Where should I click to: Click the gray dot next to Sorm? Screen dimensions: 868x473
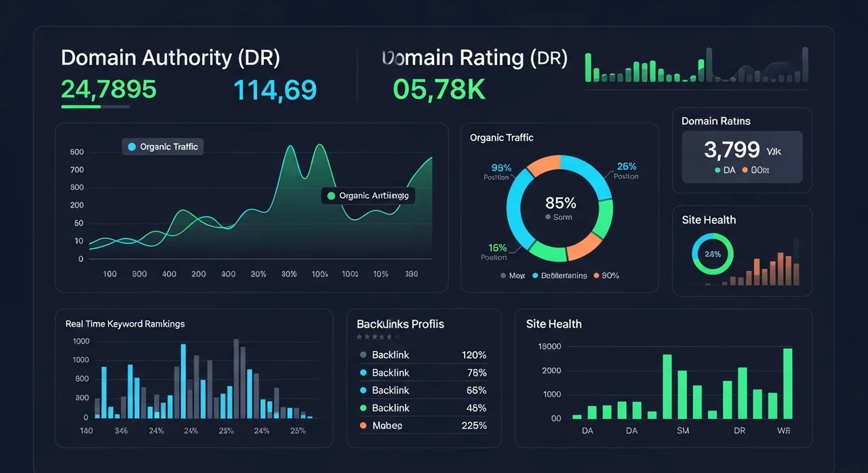548,218
